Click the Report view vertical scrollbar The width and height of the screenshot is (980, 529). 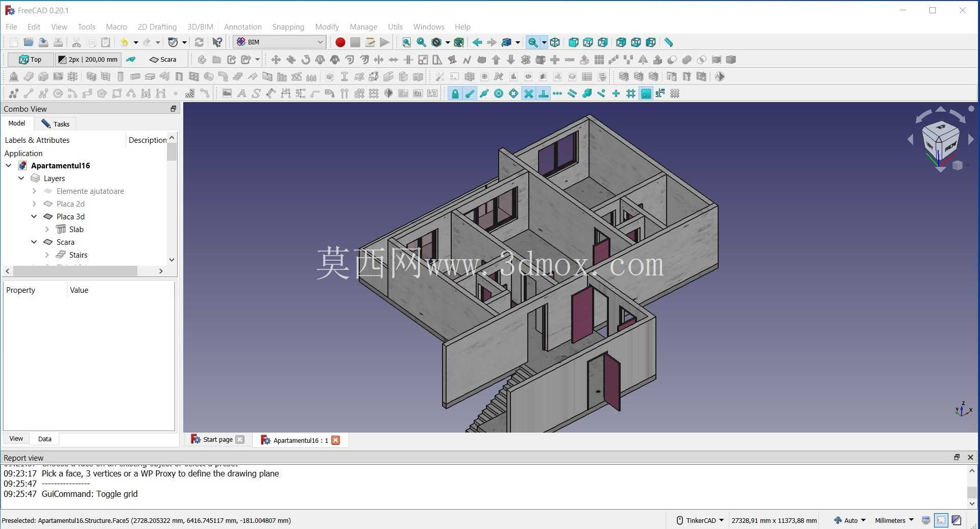(972, 492)
